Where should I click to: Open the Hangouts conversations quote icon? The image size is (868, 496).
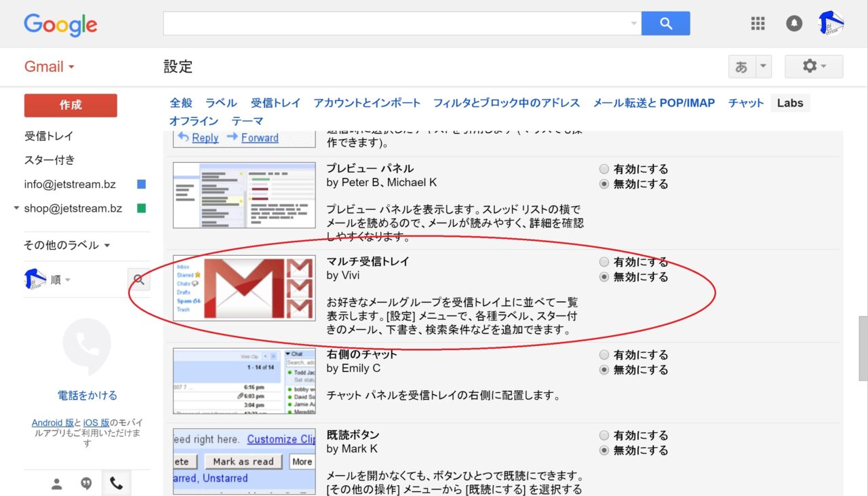[86, 483]
